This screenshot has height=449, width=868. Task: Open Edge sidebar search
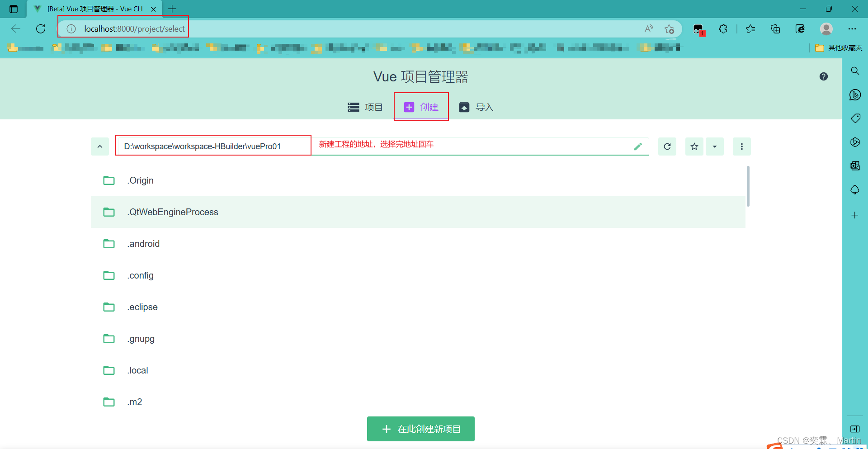tap(855, 71)
